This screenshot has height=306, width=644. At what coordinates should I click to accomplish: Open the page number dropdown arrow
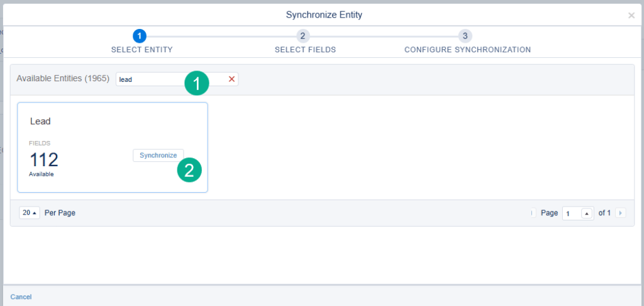[587, 213]
